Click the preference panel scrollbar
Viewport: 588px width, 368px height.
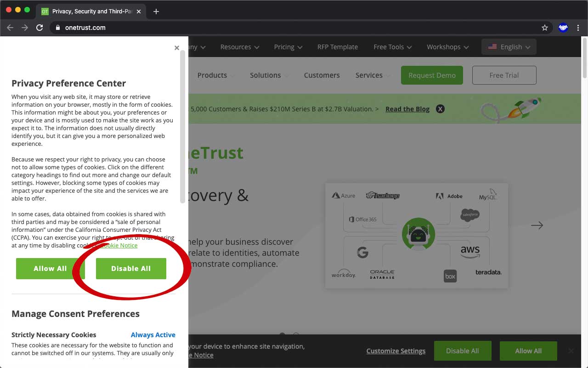click(x=183, y=126)
